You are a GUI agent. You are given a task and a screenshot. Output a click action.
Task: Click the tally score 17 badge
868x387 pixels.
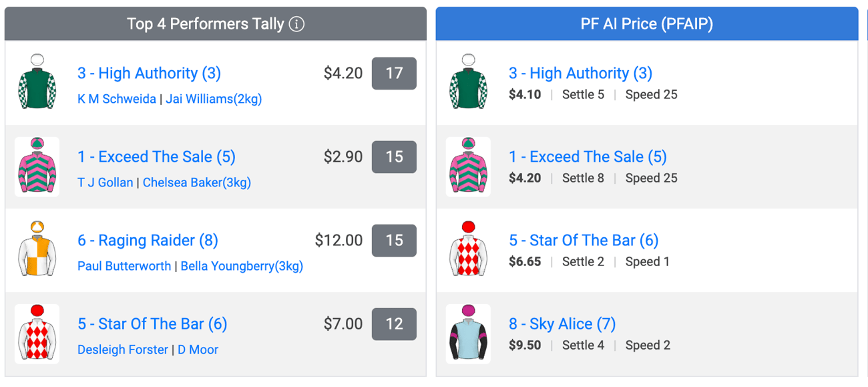[394, 74]
